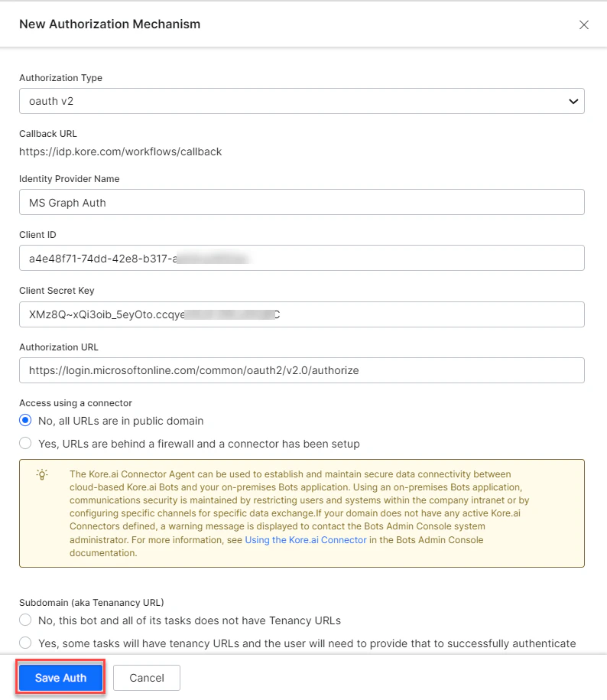Click the Cancel button
607x700 pixels.
pyautogui.click(x=146, y=677)
